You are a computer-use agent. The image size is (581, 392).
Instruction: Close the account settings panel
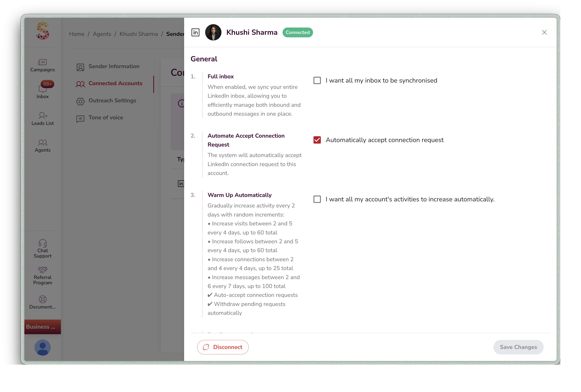pyautogui.click(x=544, y=32)
